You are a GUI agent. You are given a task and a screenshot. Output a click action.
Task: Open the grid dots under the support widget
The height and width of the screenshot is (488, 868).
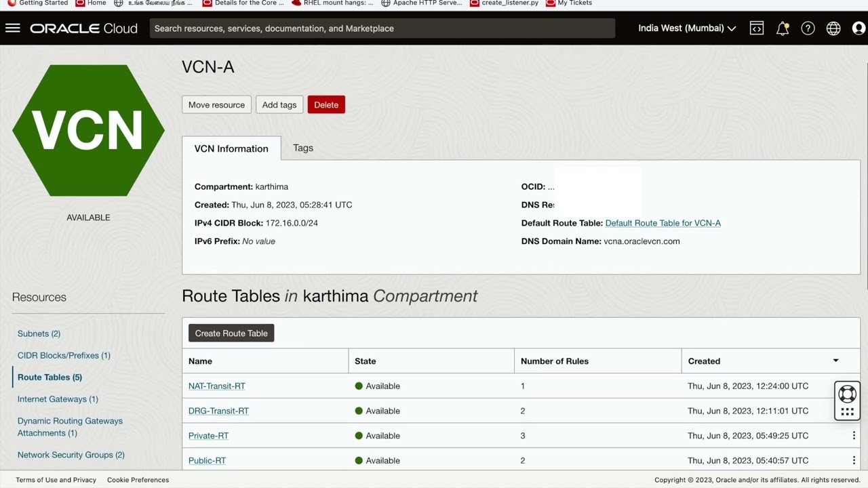(x=847, y=411)
